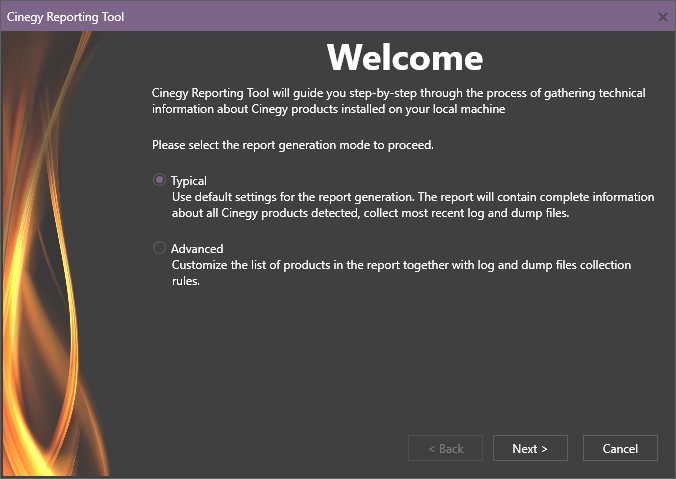Click the Welcome heading
The image size is (676, 479).
click(405, 57)
